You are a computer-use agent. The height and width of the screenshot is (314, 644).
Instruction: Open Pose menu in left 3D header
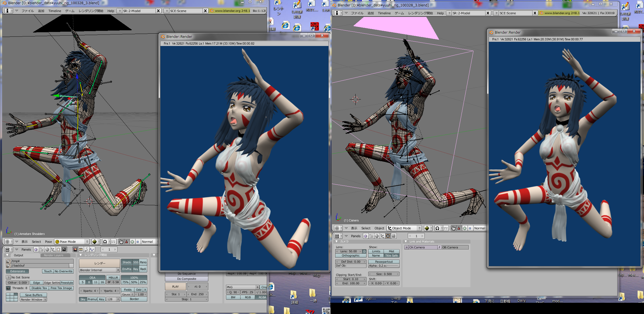click(48, 242)
